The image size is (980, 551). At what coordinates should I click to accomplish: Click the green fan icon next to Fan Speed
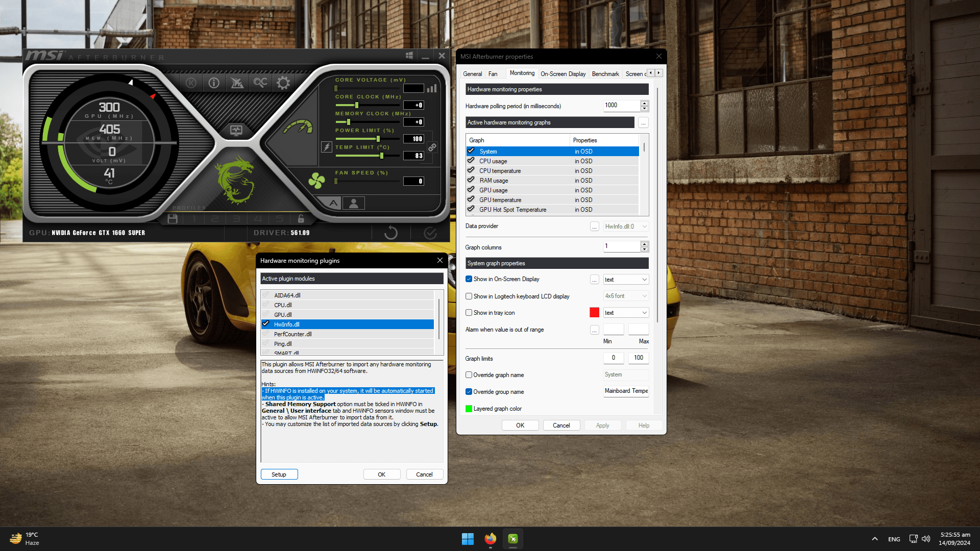(x=316, y=181)
